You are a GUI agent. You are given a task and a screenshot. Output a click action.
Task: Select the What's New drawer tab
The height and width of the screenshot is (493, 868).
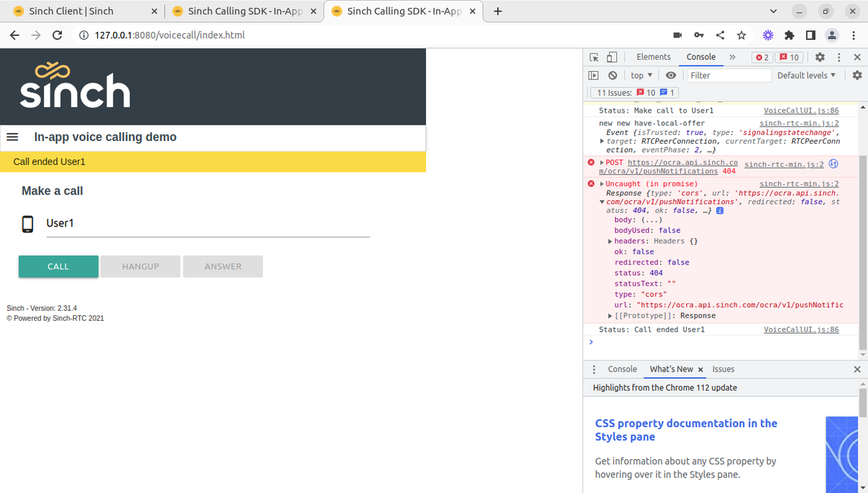tap(671, 370)
